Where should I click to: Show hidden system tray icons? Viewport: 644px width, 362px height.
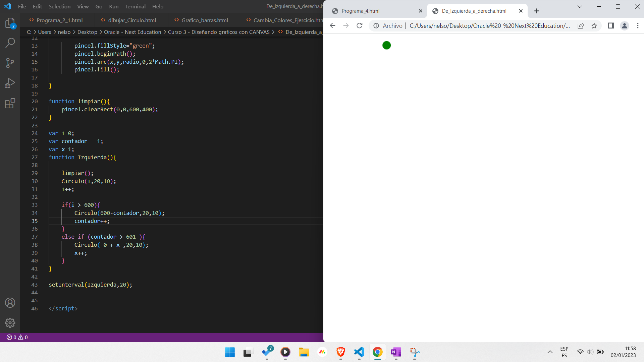click(x=550, y=352)
